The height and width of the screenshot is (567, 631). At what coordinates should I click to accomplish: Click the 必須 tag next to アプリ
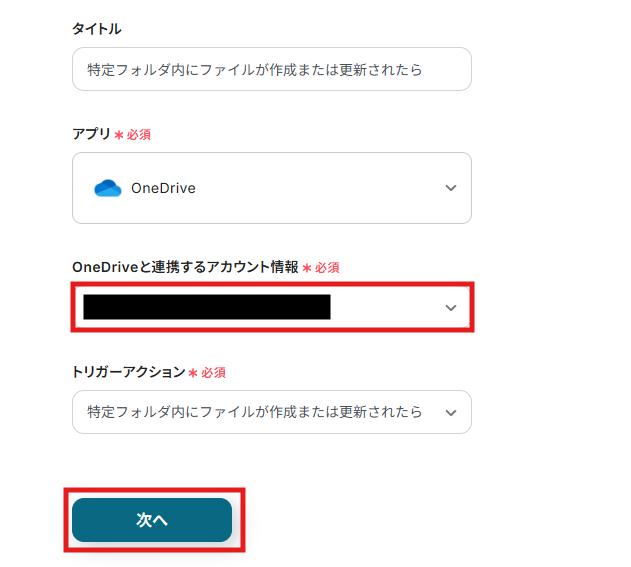(139, 135)
